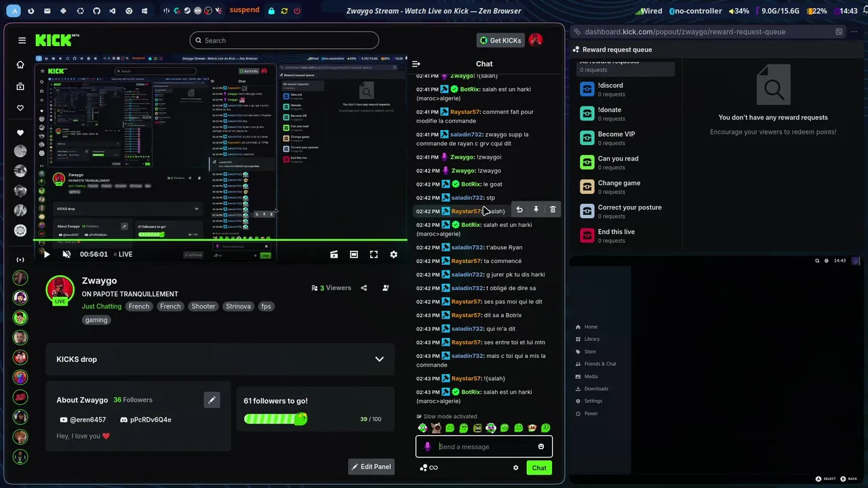
Task: Play the stream video
Action: (46, 254)
